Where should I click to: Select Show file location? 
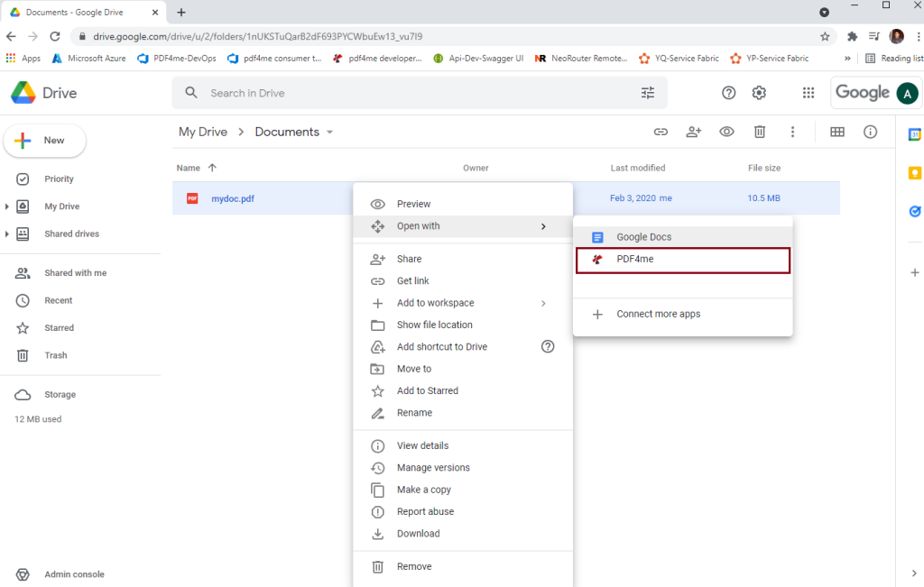coord(463,325)
